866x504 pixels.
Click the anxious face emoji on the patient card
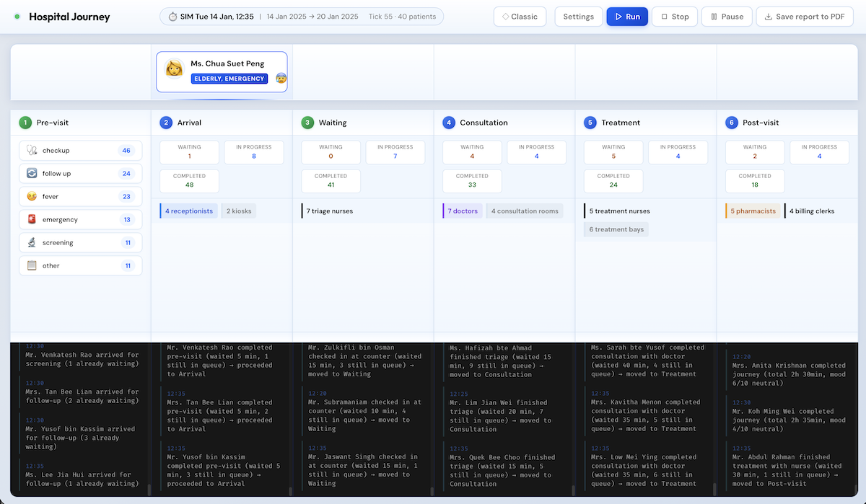281,78
